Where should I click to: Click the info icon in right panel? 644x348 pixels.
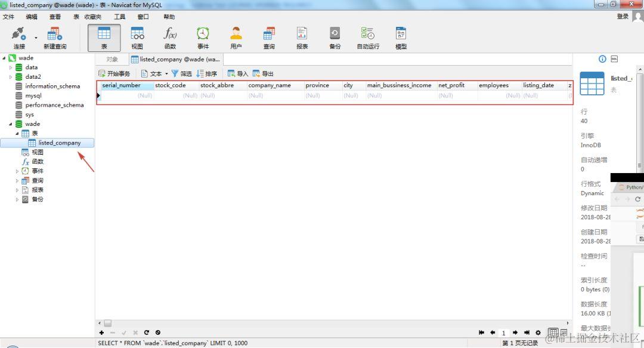602,59
